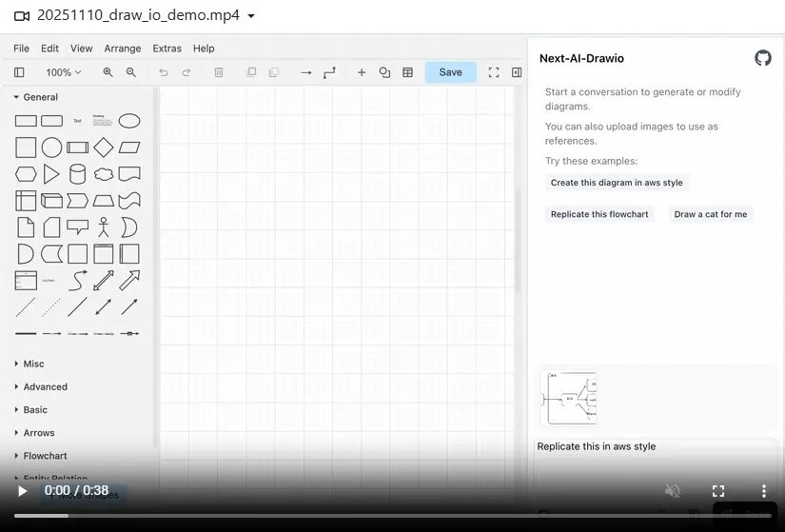Select the ellipse shape in General

click(129, 121)
